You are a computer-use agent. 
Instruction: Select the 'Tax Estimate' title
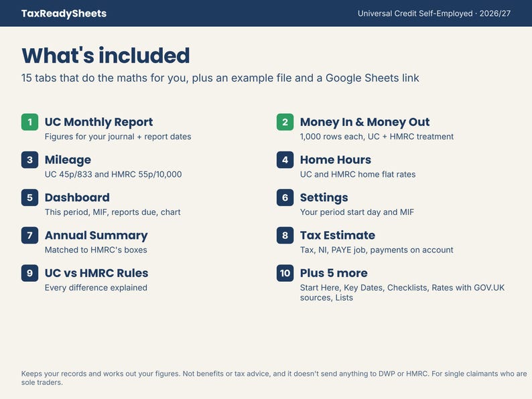click(x=338, y=235)
